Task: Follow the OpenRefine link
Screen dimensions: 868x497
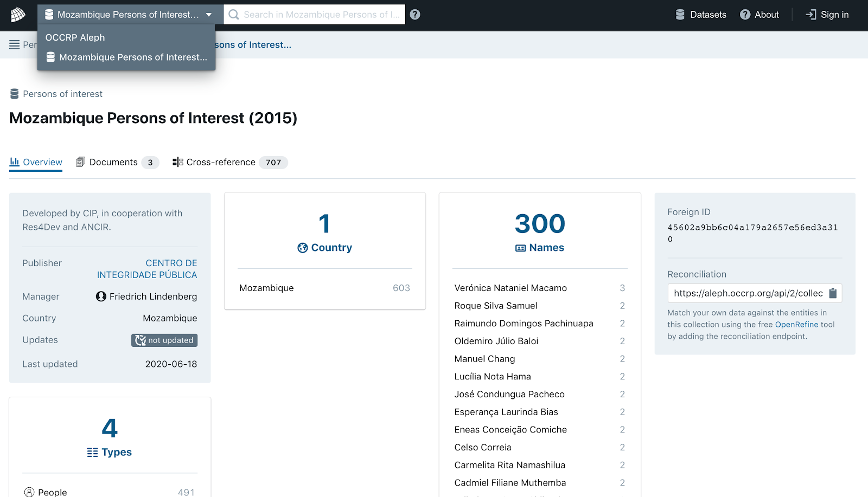Action: 796,324
